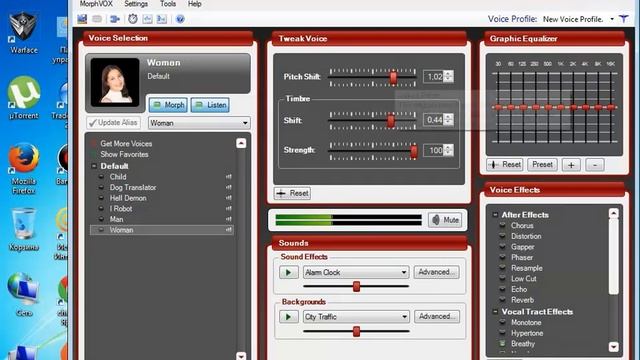The image size is (640, 360).
Task: Click the equalizer minus button
Action: [x=595, y=165]
